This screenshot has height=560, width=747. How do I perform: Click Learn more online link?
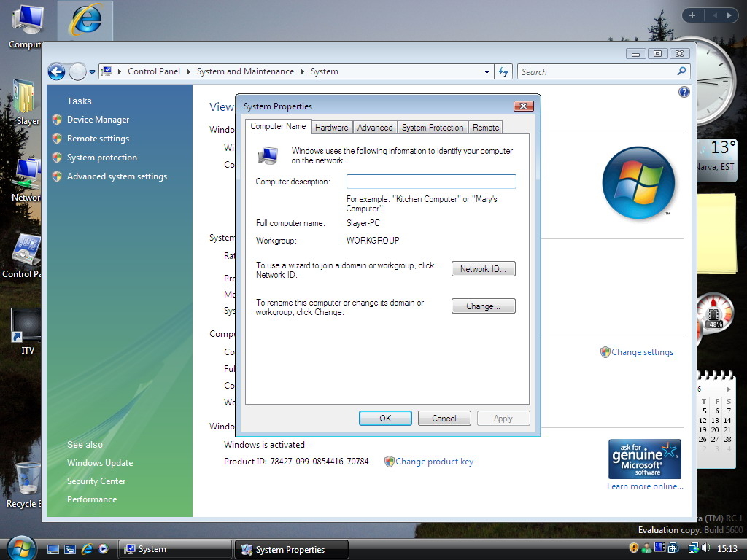tap(645, 486)
